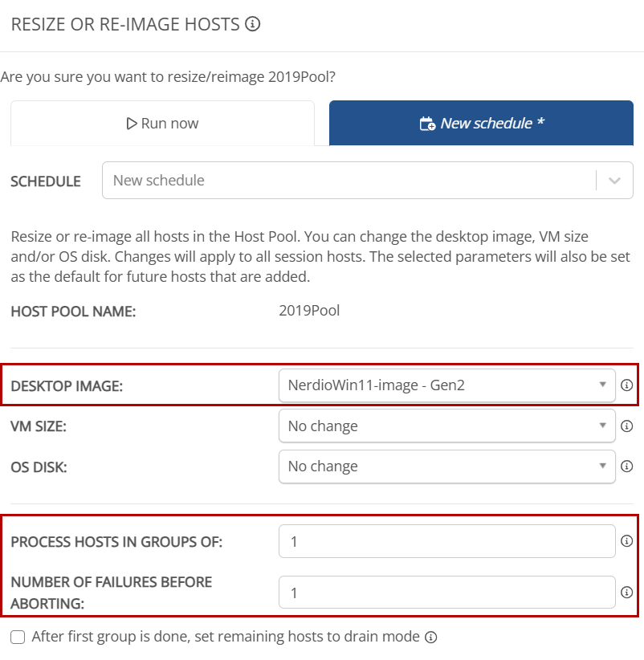Enable the drain mode checkbox for remaining hosts
Image resolution: width=644 pixels, height=660 pixels.
17,636
